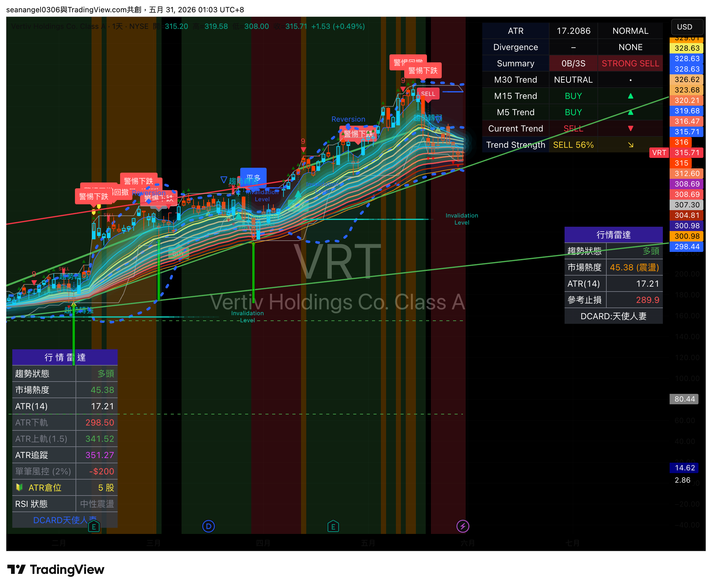
Task: Click the 304.81 price label
Action: pyautogui.click(x=686, y=215)
